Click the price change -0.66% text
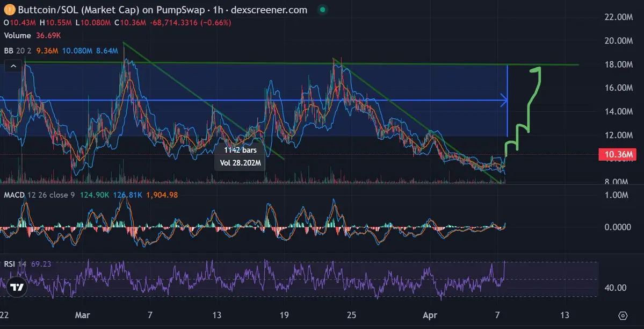Screen dimensions: 644x329 [x=215, y=23]
